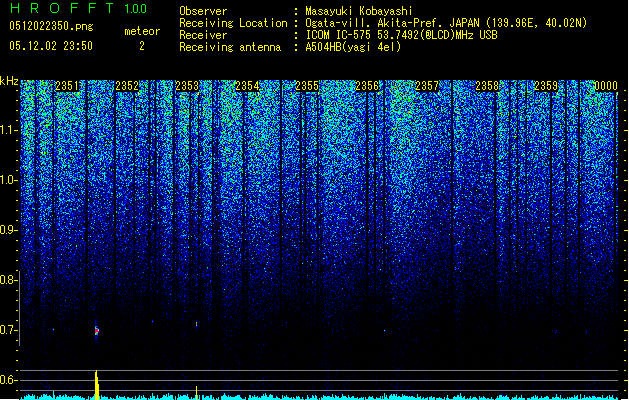
Task: Click the Ogata-vill. Akita-Pref. JAPAN location text
Action: (x=446, y=23)
